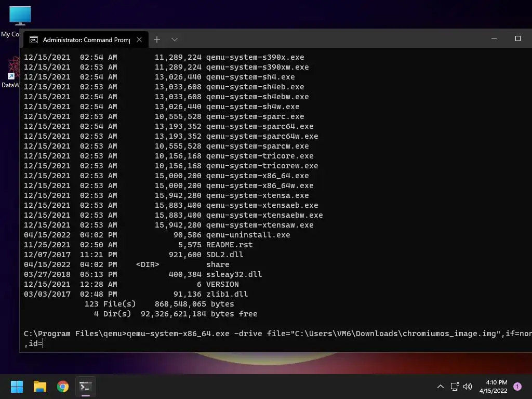Open File Explorer from the taskbar
This screenshot has height=399, width=532.
tap(39, 387)
